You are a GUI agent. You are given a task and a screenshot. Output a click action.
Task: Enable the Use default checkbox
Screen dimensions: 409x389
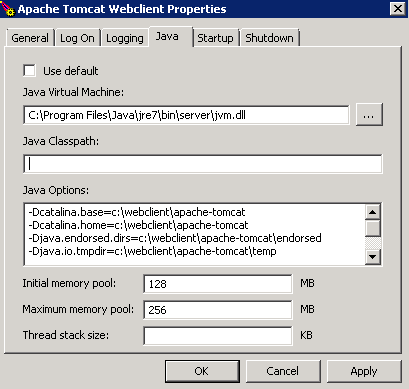(x=30, y=71)
